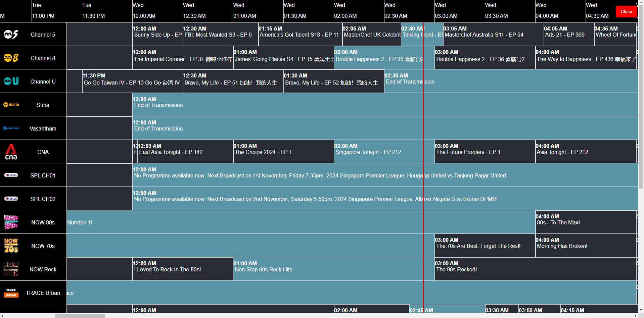Image resolution: width=644 pixels, height=318 pixels.
Task: Click the Vasantham channel logo
Action: pos(11,128)
